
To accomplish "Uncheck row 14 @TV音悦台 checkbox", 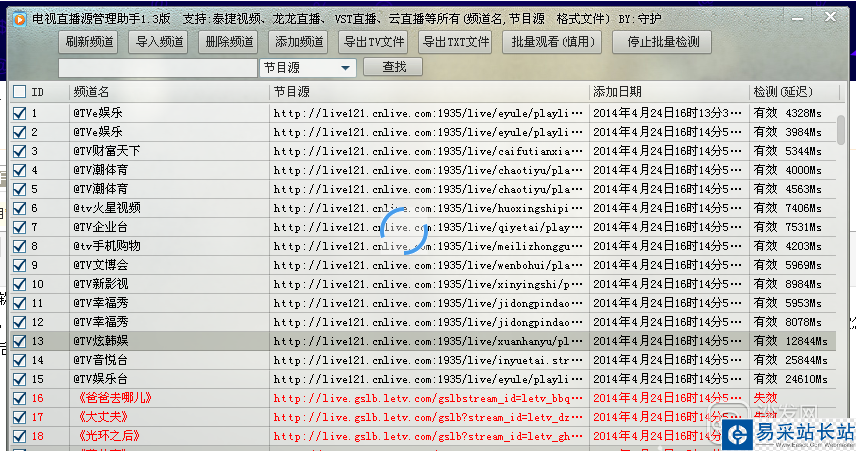I will tap(19, 360).
